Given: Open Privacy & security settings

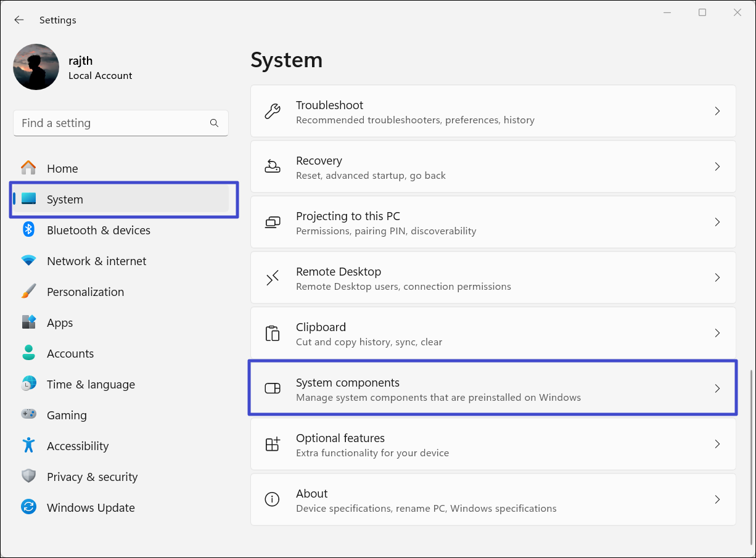Looking at the screenshot, I should 92,477.
